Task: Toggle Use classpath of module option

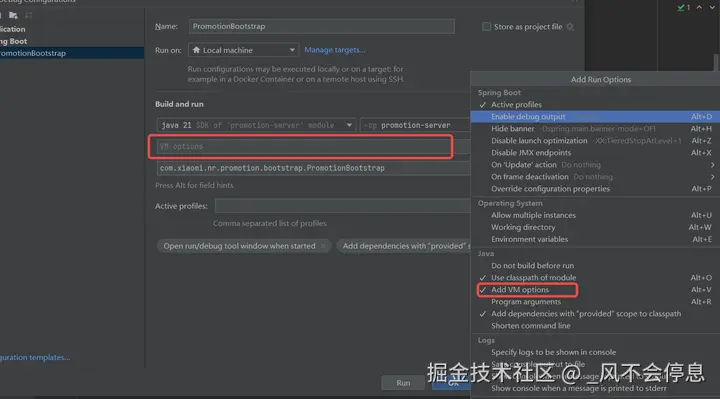Action: coord(595,278)
